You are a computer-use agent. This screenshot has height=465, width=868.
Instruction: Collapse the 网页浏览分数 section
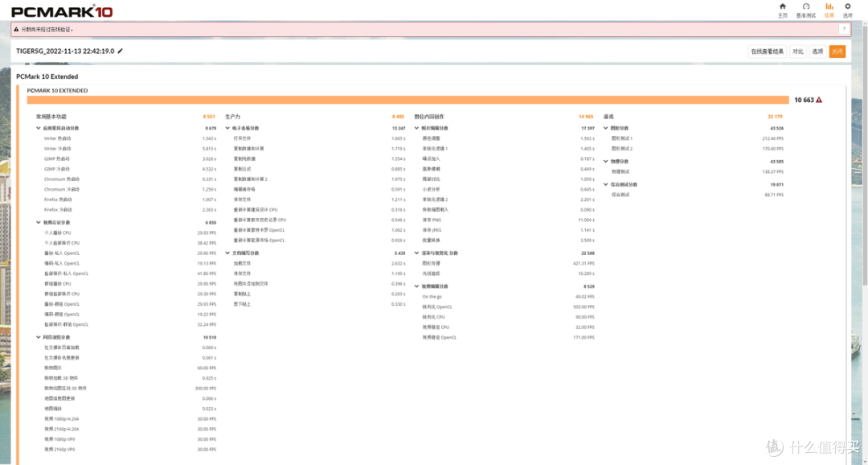coord(39,337)
